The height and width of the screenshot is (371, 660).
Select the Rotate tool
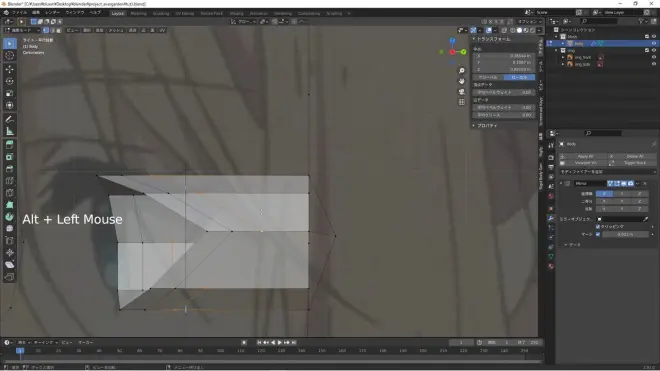click(10, 81)
